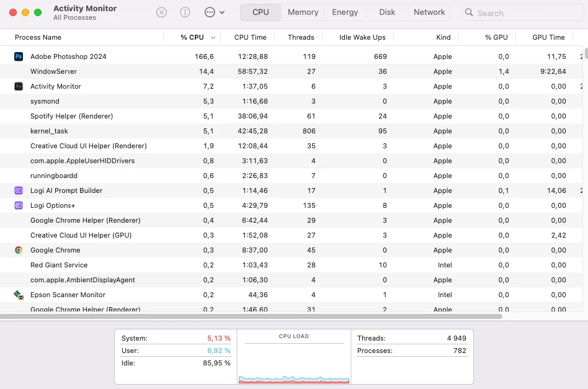This screenshot has width=588, height=389.
Task: Select com.apple.AppleUserHIDDrivers row
Action: (x=292, y=161)
